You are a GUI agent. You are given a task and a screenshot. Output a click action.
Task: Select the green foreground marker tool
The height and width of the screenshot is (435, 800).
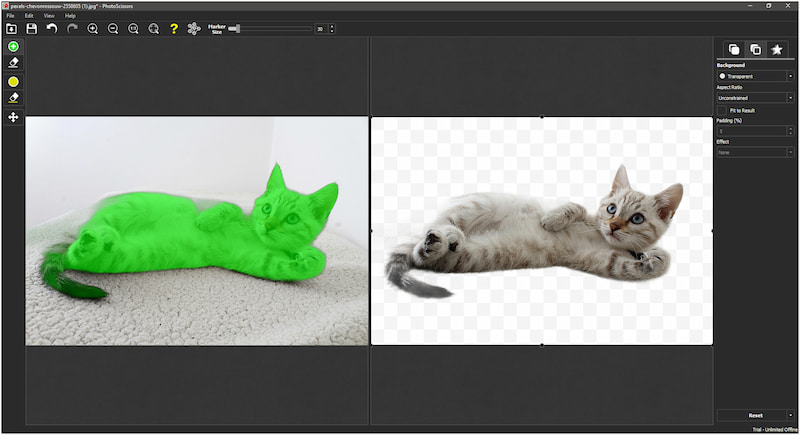[13, 47]
